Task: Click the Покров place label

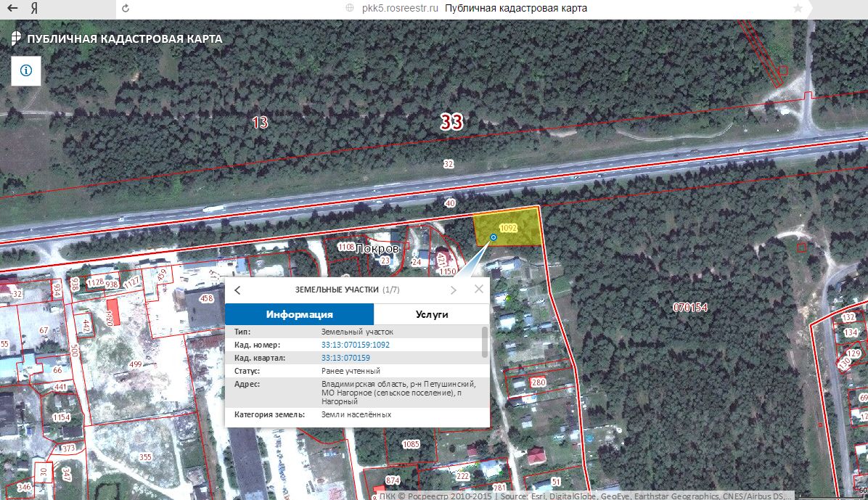Action: (x=377, y=249)
